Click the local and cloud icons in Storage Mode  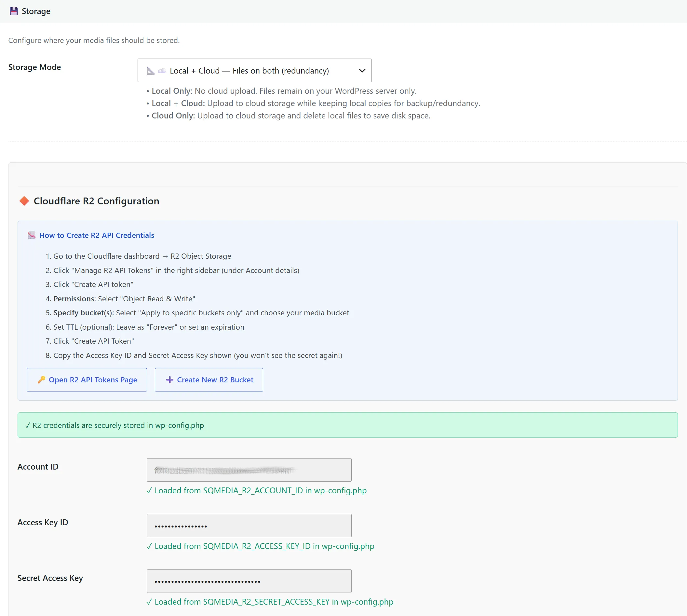point(156,71)
